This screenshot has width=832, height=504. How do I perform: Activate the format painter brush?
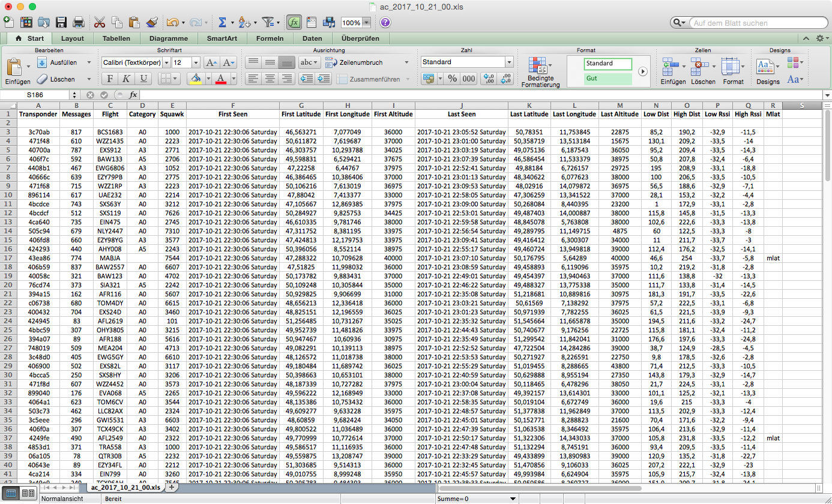[x=152, y=22]
